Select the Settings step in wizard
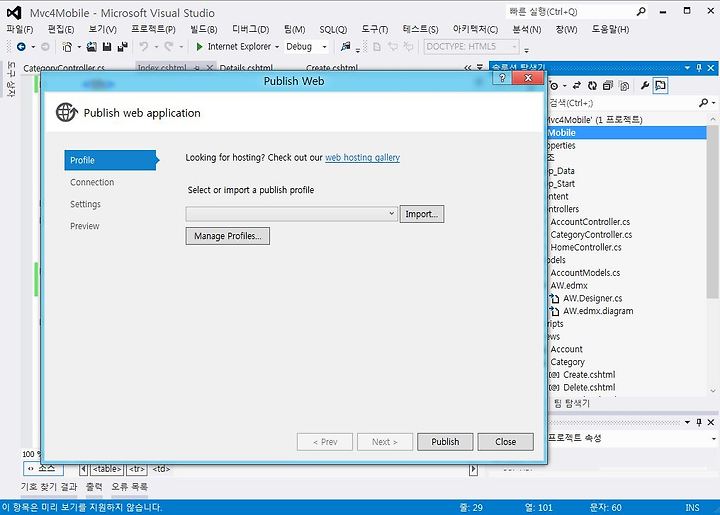The image size is (720, 515). click(85, 204)
